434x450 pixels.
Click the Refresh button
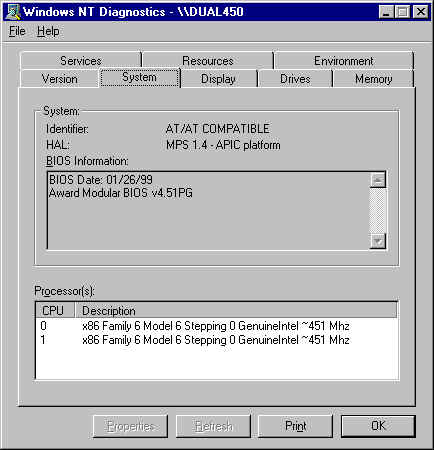click(x=213, y=426)
